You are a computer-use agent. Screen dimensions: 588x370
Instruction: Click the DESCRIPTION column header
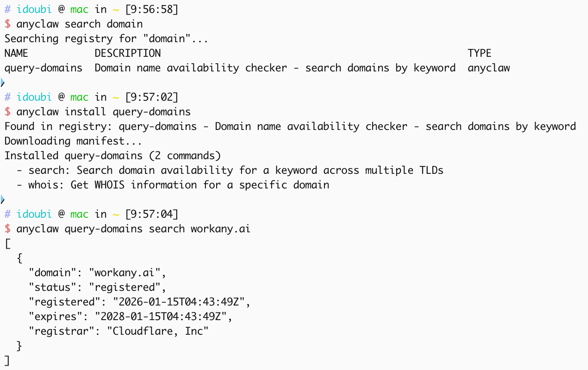pyautogui.click(x=128, y=53)
